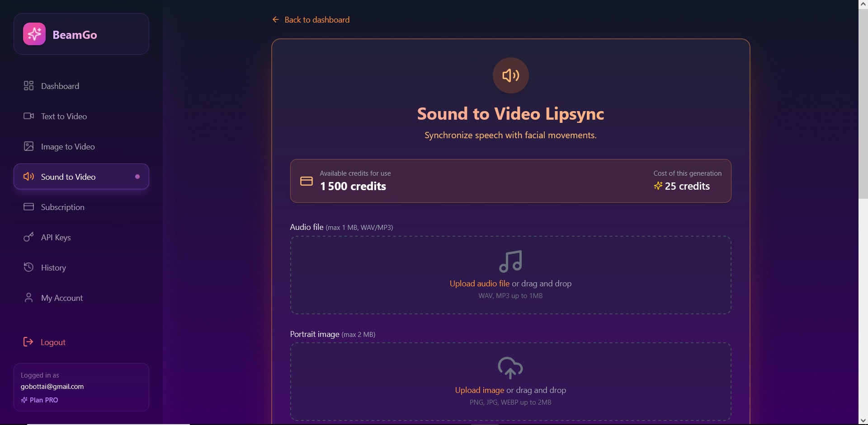Click the Image to Video picture icon
Screen dimensions: 868x425
[28, 146]
